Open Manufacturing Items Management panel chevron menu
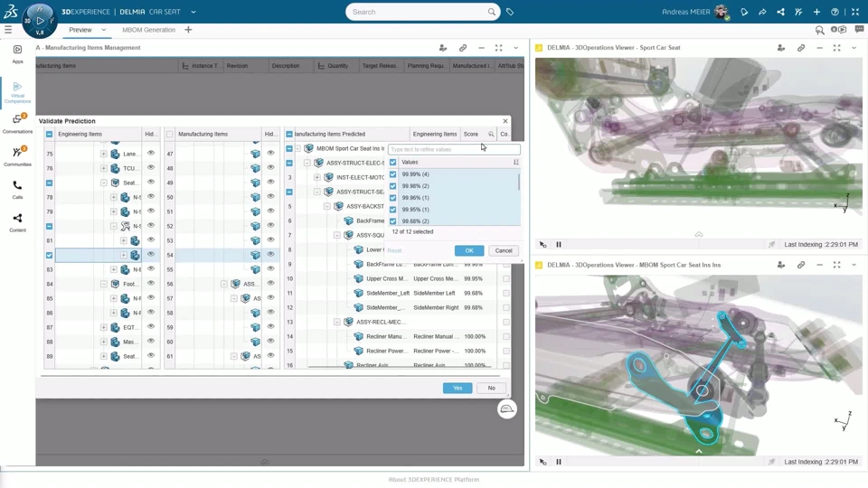The height and width of the screenshot is (488, 868). tap(516, 48)
